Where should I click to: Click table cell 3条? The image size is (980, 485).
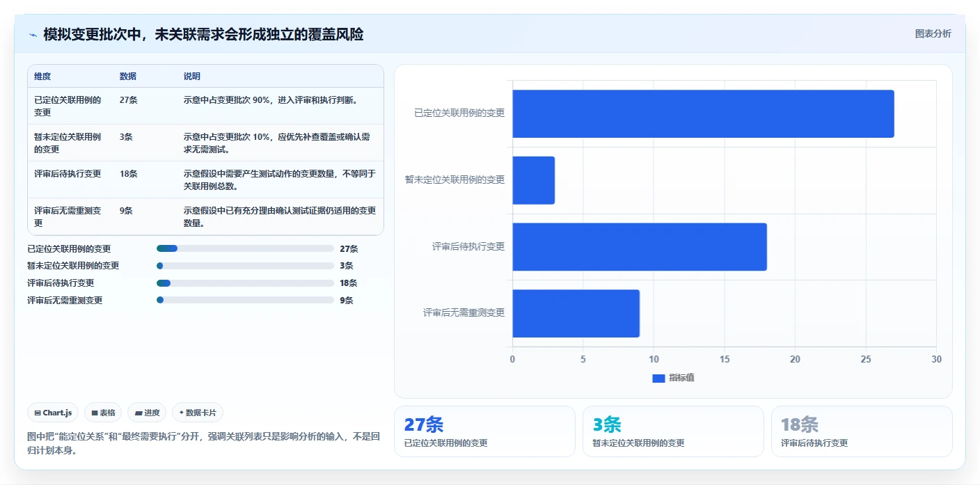[126, 136]
